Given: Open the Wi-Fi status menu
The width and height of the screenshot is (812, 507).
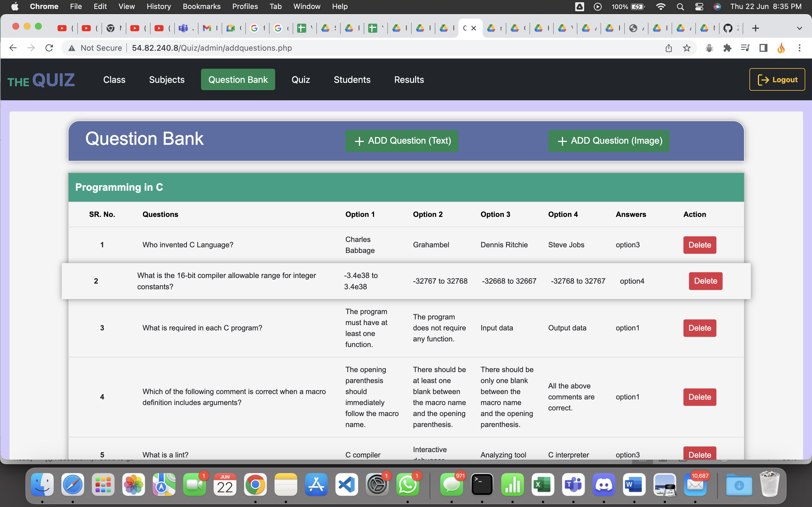Looking at the screenshot, I should click(660, 6).
